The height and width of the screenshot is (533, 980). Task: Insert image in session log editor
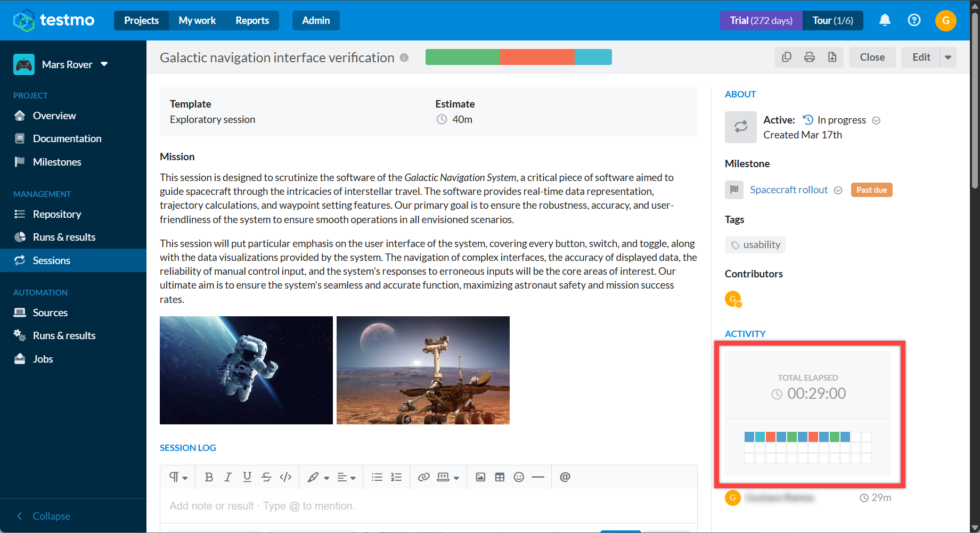(x=480, y=477)
